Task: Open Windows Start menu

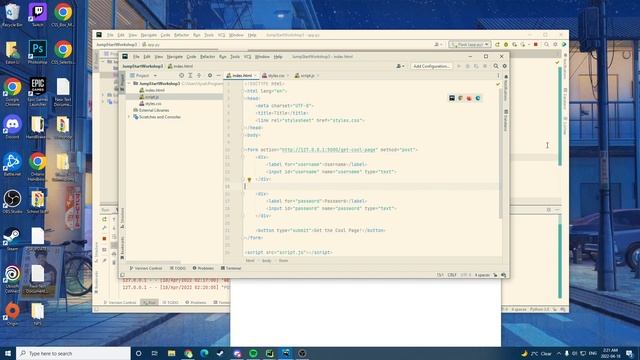Action: 7,353
